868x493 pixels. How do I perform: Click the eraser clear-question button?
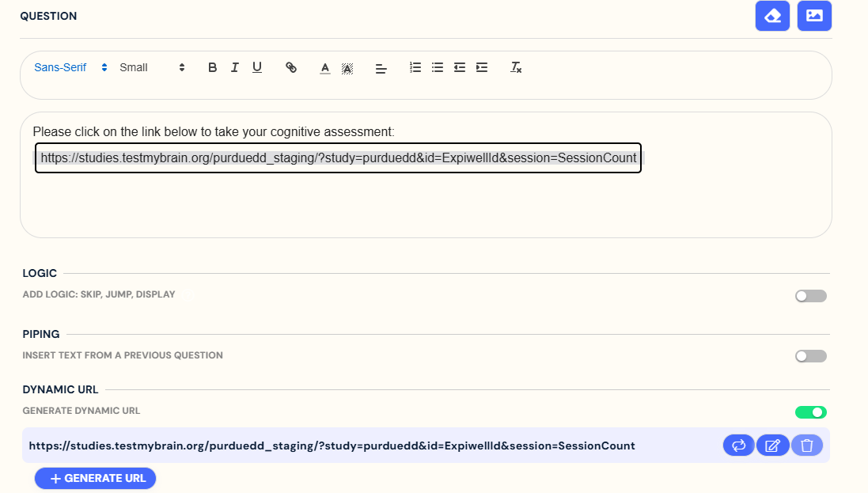772,16
